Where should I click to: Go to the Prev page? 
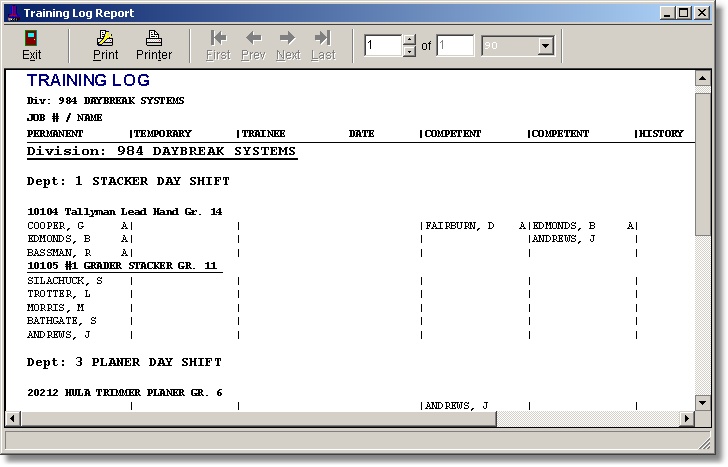point(253,45)
